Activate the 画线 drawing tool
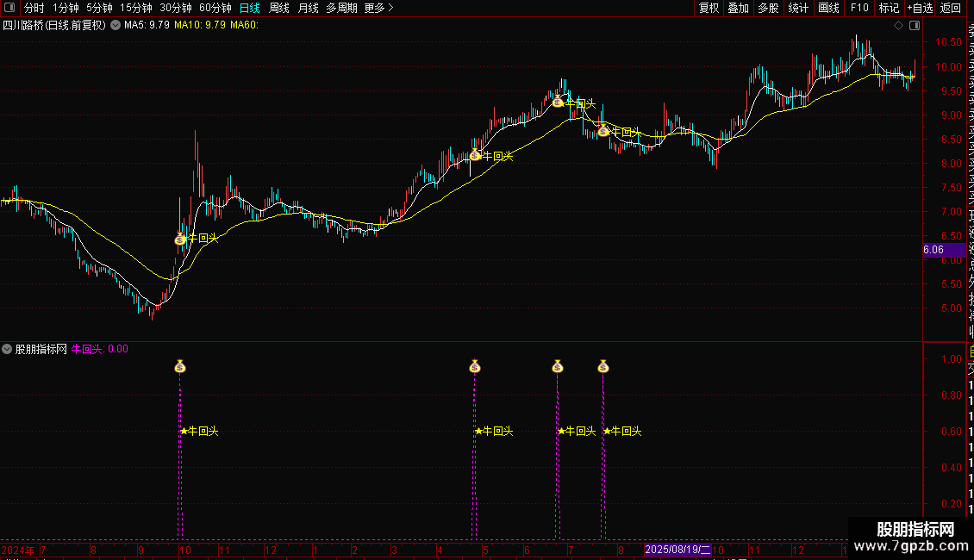This screenshot has width=974, height=560. point(828,8)
